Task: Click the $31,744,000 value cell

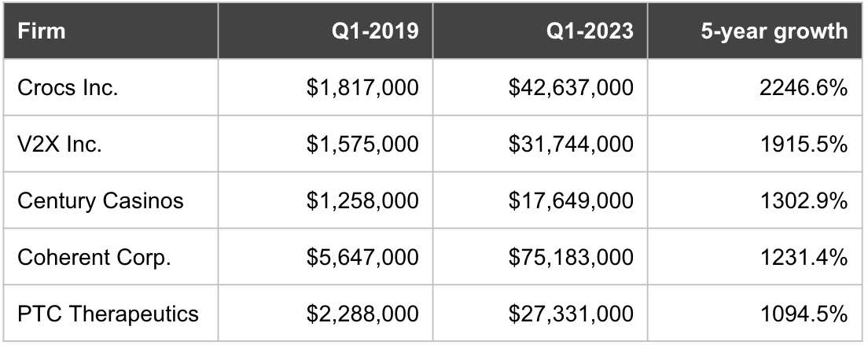Action: 571,144
